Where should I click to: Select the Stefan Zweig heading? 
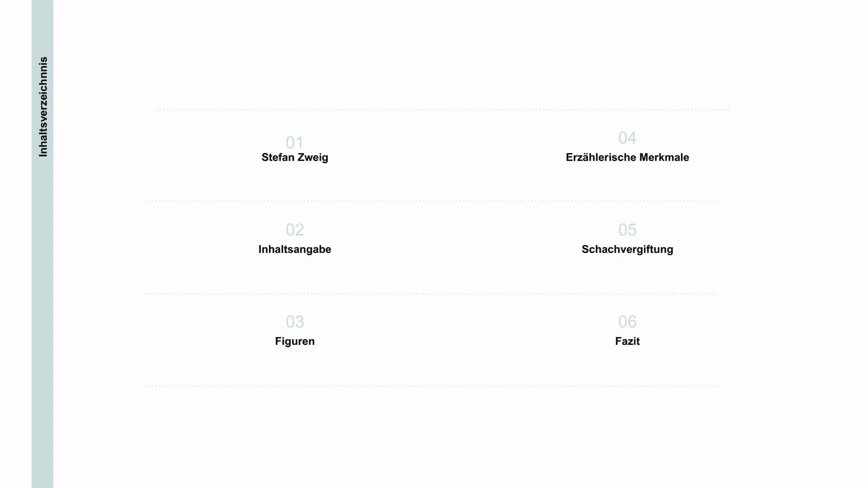pos(295,157)
